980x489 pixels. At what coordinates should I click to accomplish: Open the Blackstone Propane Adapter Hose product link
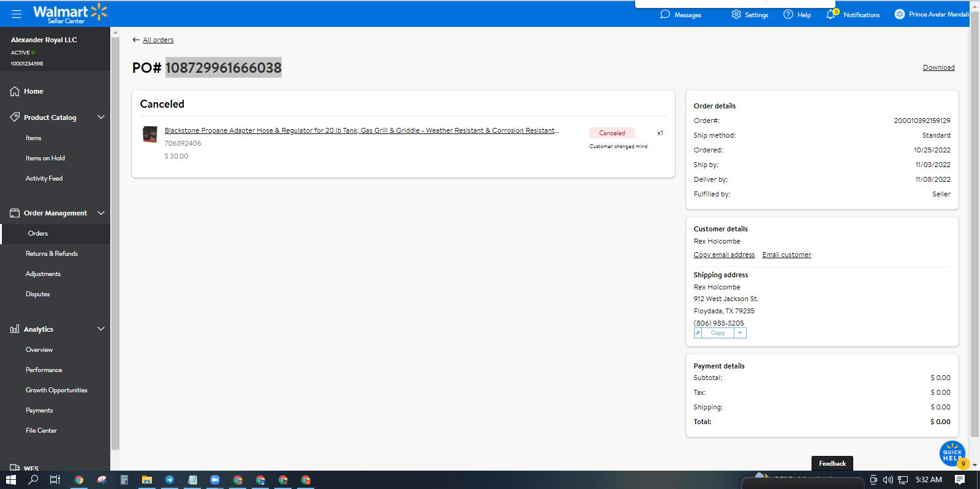click(x=361, y=130)
